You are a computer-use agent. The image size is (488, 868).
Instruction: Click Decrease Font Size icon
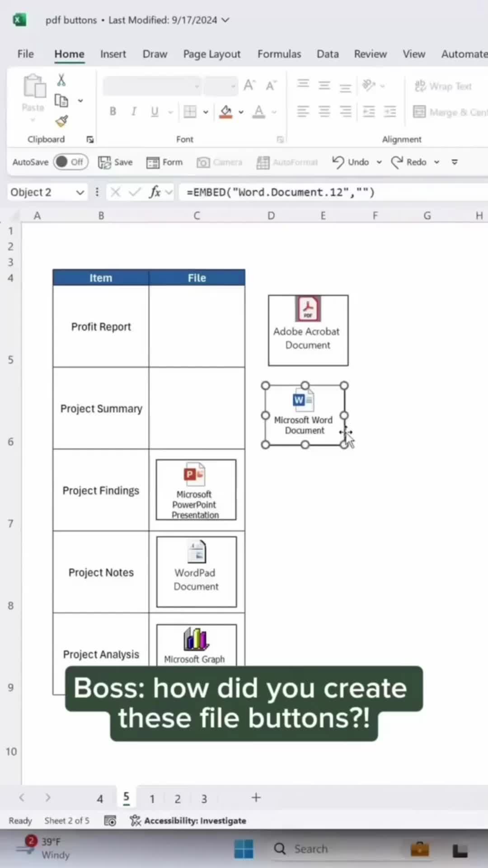[271, 85]
